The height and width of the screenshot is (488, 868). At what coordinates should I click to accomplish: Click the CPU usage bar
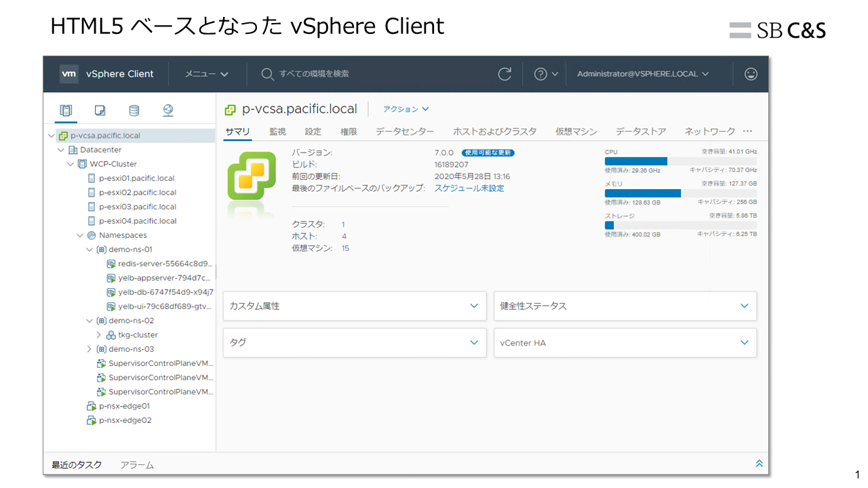[681, 161]
